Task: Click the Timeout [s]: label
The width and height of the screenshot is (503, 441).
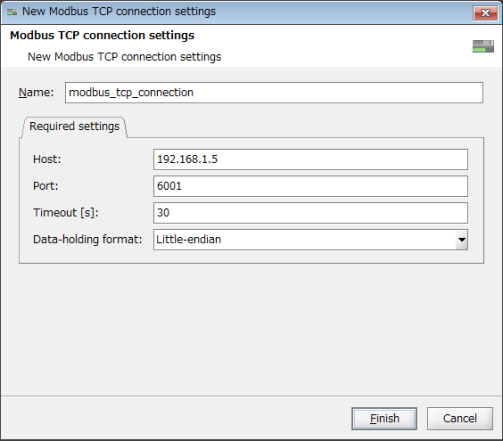Action: [66, 213]
